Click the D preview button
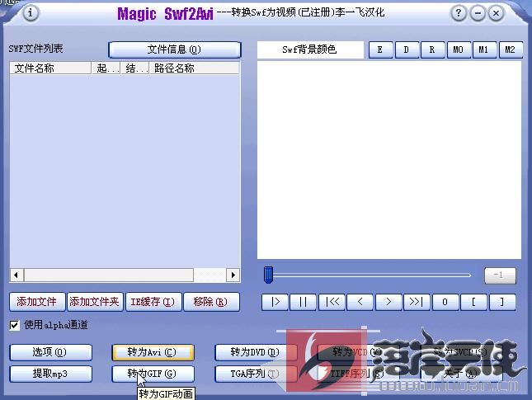This screenshot has height=400, width=532. click(407, 49)
